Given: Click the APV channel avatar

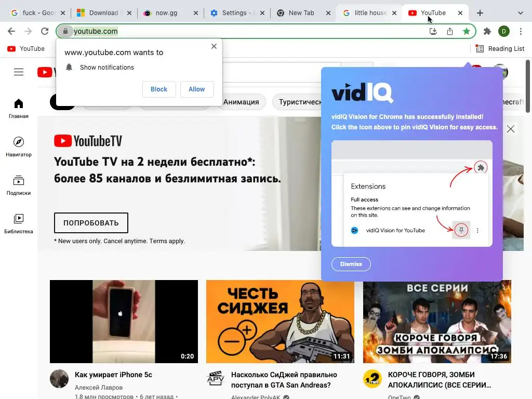Looking at the screenshot, I should pyautogui.click(x=216, y=379).
